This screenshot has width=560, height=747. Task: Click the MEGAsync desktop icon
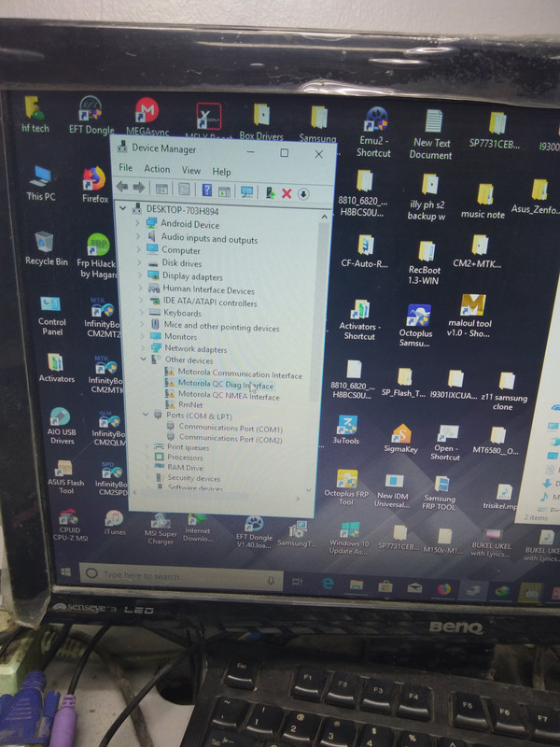(x=147, y=118)
